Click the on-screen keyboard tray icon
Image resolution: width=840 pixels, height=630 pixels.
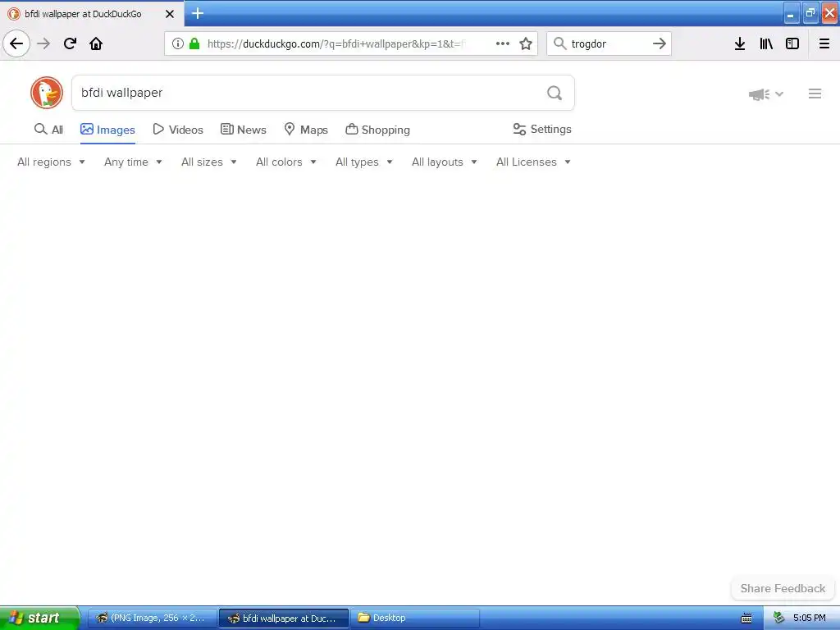(x=746, y=619)
